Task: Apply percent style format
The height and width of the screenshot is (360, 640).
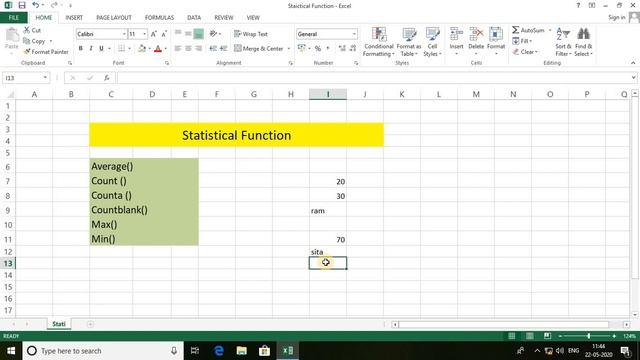Action: coord(318,49)
